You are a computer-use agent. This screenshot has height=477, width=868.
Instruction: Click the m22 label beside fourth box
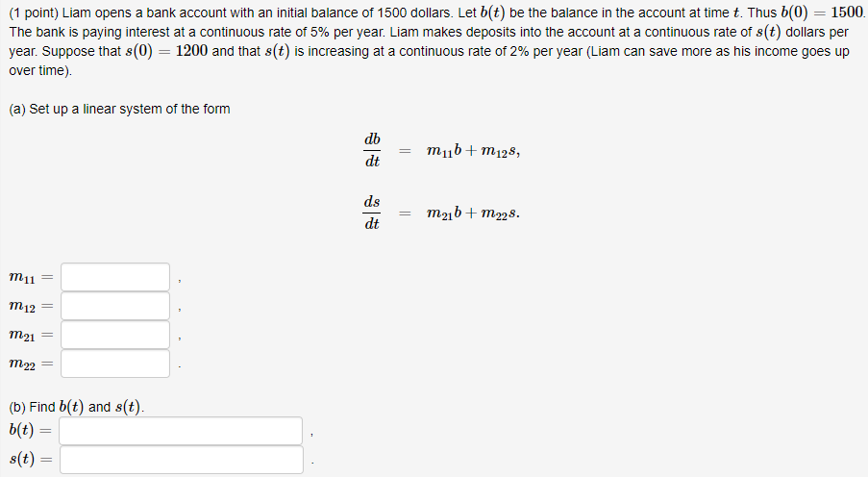pos(22,364)
